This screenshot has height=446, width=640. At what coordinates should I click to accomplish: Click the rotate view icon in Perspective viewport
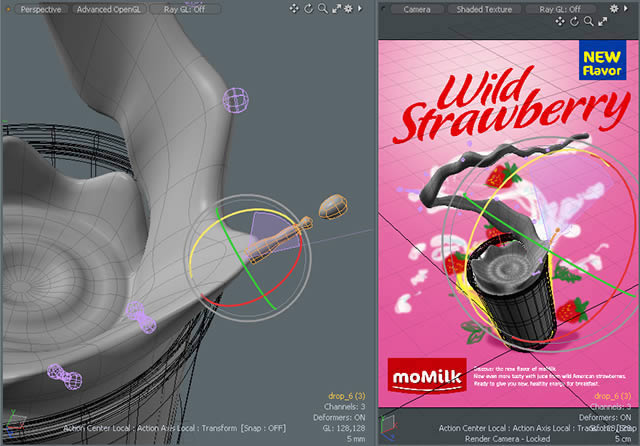coord(309,9)
